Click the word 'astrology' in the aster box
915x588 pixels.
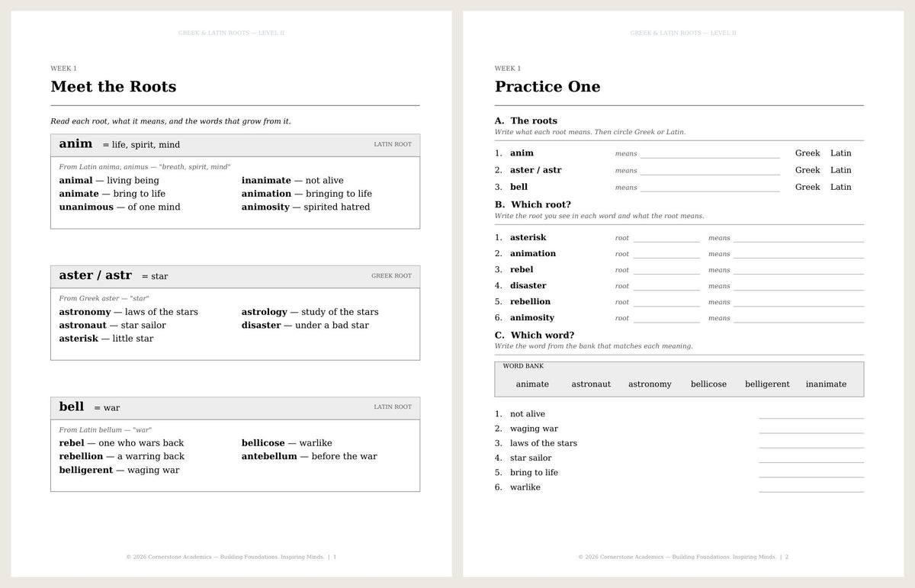point(265,312)
